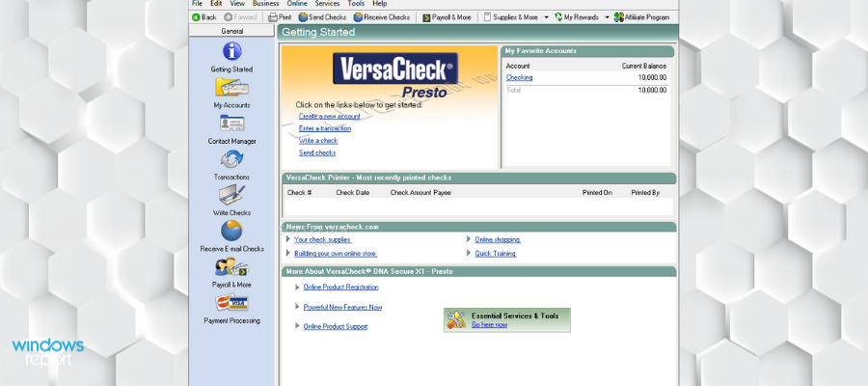Click the Current Balance column header
This screenshot has width=868, height=386.
[644, 66]
